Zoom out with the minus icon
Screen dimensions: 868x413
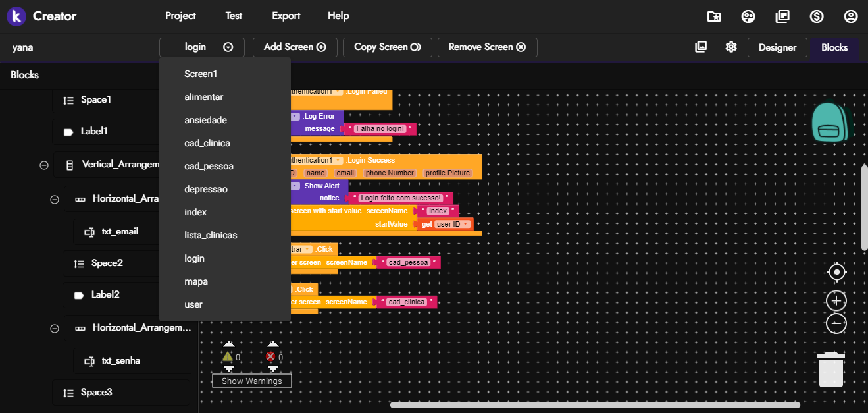pos(836,323)
